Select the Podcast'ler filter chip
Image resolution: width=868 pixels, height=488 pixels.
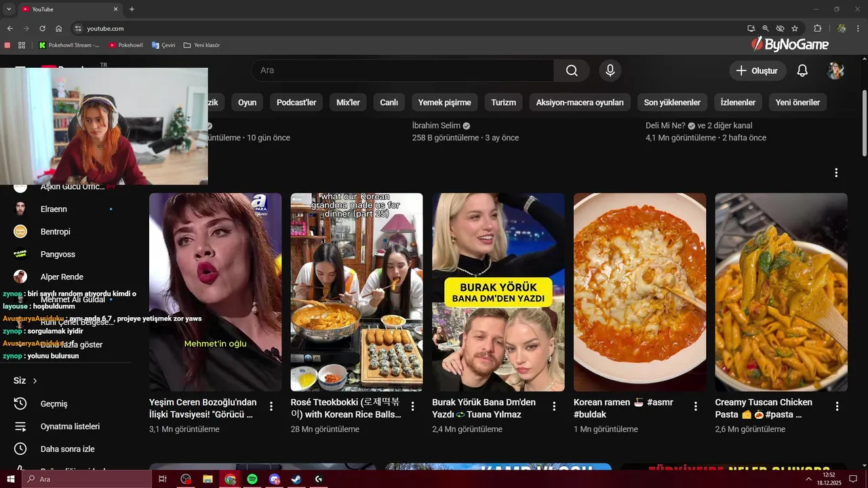pos(296,102)
